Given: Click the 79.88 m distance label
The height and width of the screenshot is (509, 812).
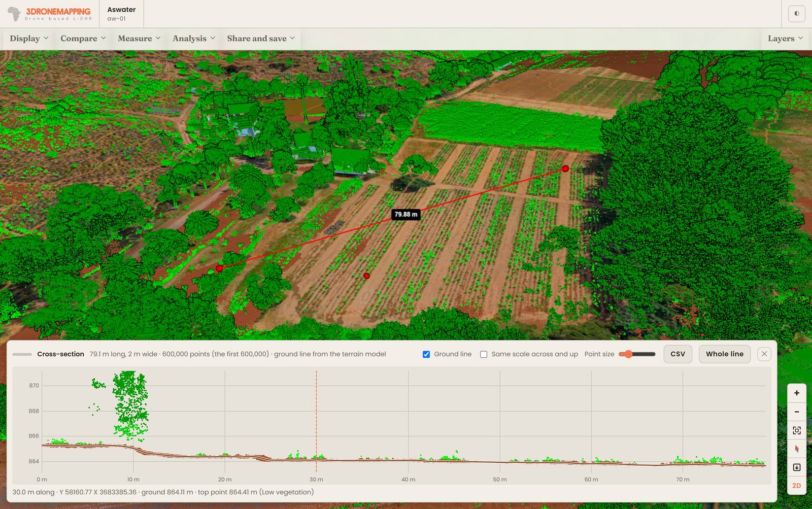Looking at the screenshot, I should (x=406, y=214).
